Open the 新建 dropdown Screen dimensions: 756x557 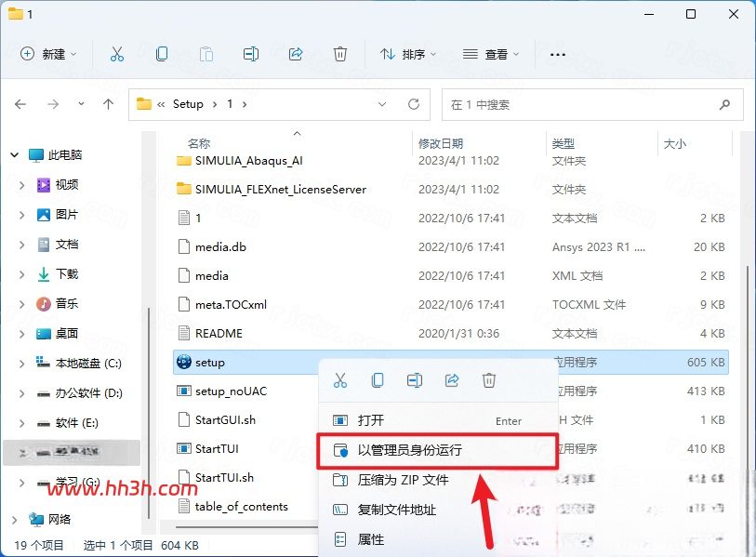pos(48,54)
